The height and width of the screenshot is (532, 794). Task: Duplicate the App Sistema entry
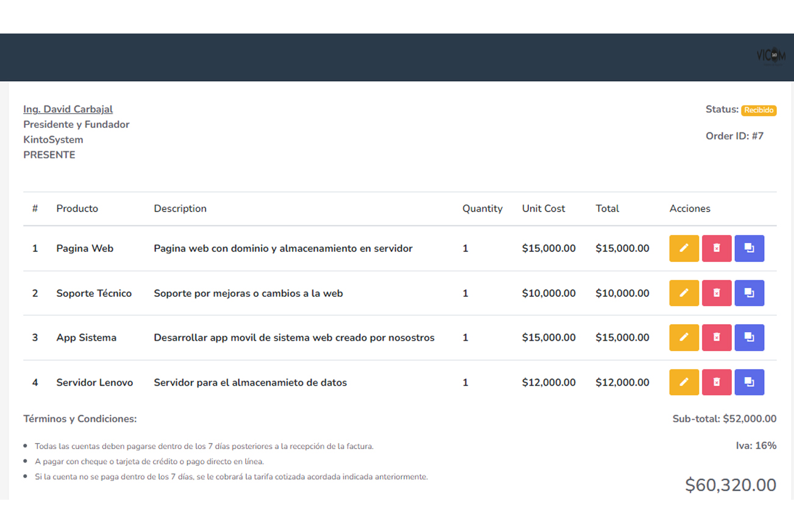pyautogui.click(x=749, y=338)
